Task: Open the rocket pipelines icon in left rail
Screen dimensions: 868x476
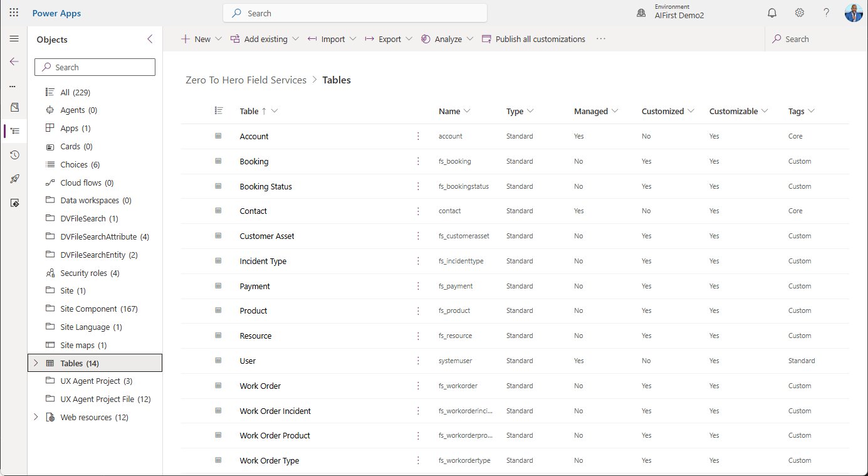Action: (x=14, y=179)
